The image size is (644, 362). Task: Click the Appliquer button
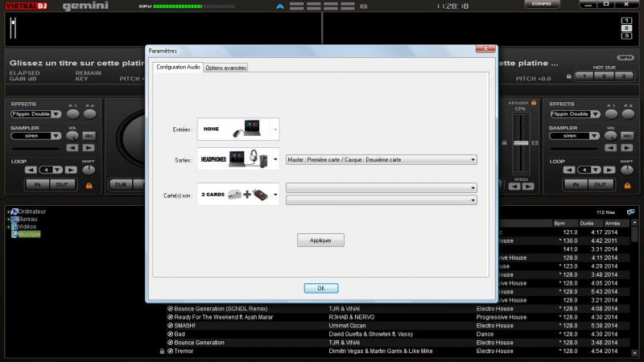320,241
